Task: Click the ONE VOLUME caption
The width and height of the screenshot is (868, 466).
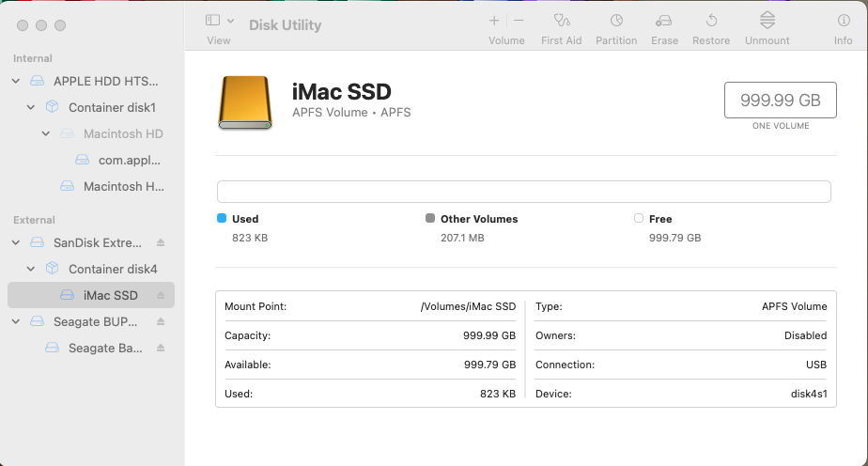Action: click(781, 126)
